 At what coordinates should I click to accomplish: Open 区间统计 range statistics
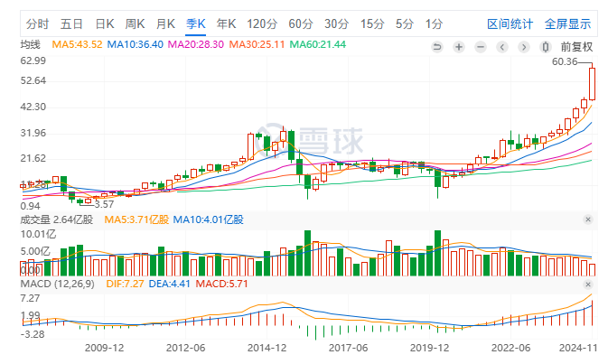(510, 24)
